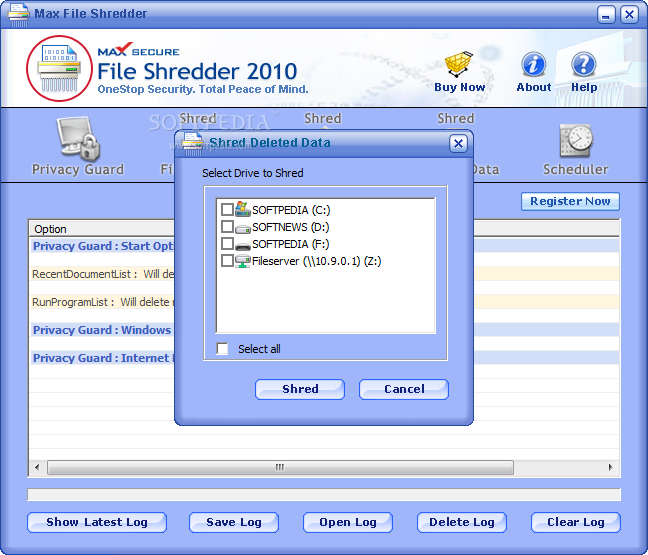Image resolution: width=648 pixels, height=555 pixels.
Task: Click the Clear Log button
Action: (576, 522)
